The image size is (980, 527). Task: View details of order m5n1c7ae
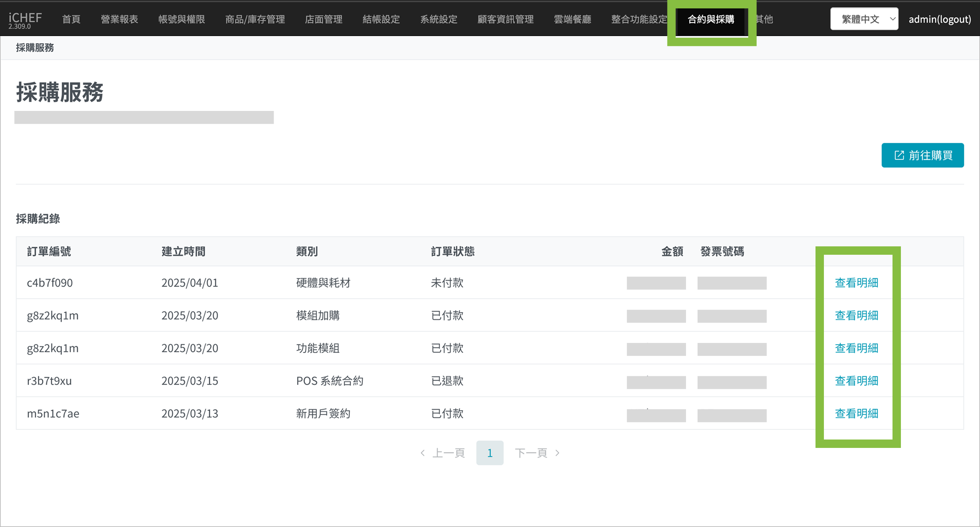click(856, 413)
